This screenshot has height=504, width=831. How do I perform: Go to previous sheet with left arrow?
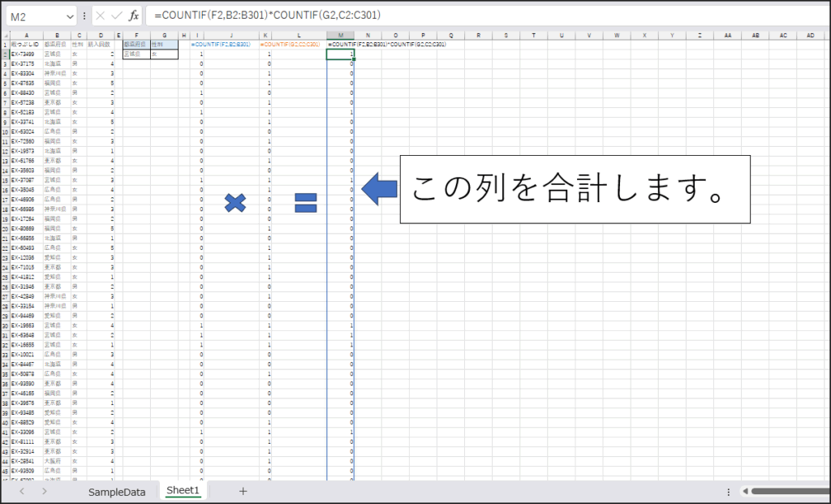tap(22, 491)
